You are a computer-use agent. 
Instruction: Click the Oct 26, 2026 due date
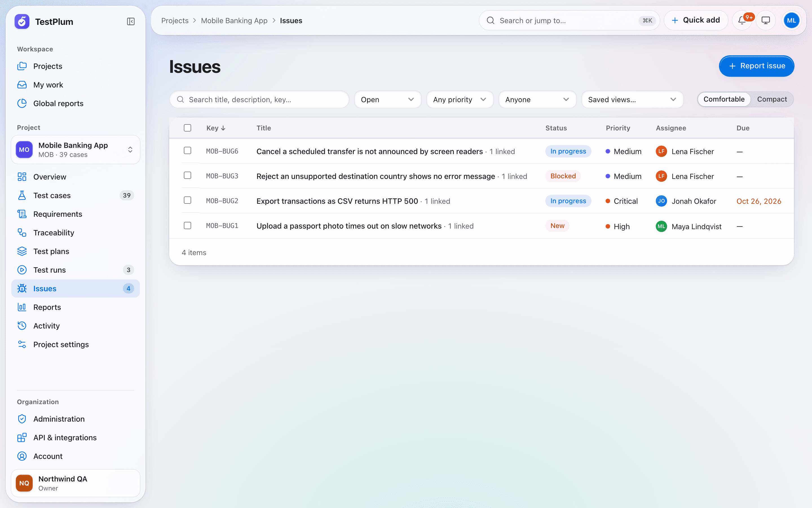click(x=759, y=201)
